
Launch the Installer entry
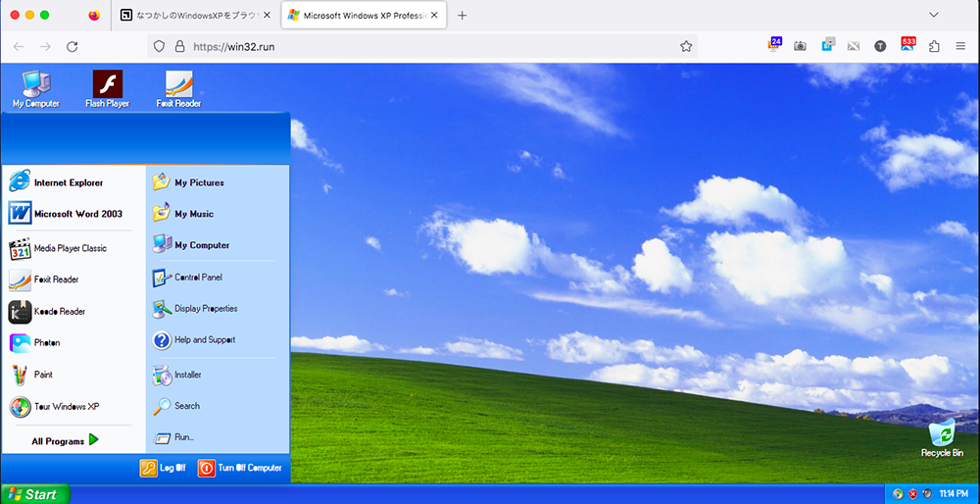pyautogui.click(x=217, y=375)
